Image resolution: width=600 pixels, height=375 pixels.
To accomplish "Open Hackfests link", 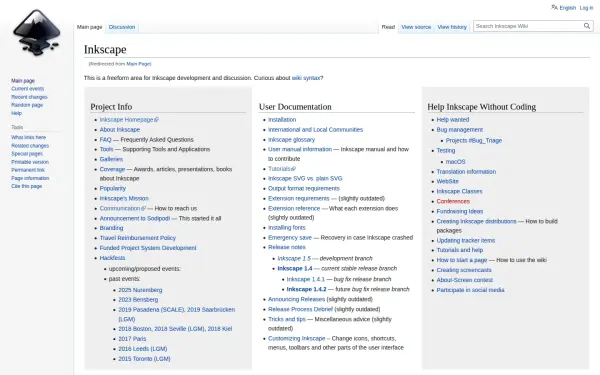I will 112,258.
